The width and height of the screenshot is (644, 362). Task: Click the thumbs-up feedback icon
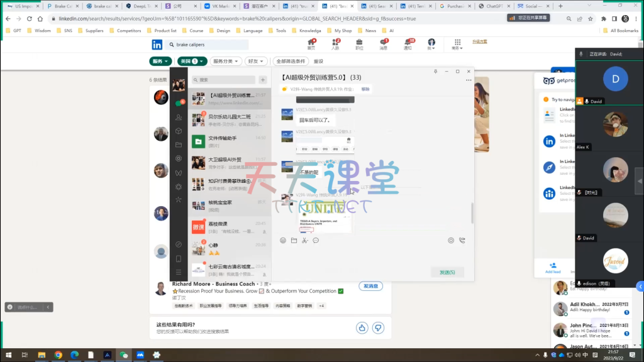362,327
